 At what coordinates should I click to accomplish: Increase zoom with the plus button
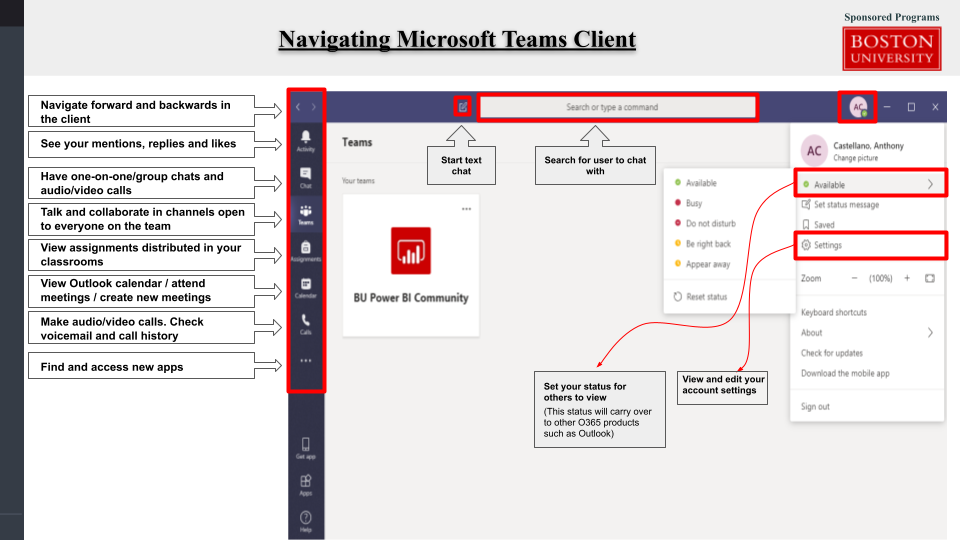point(907,278)
